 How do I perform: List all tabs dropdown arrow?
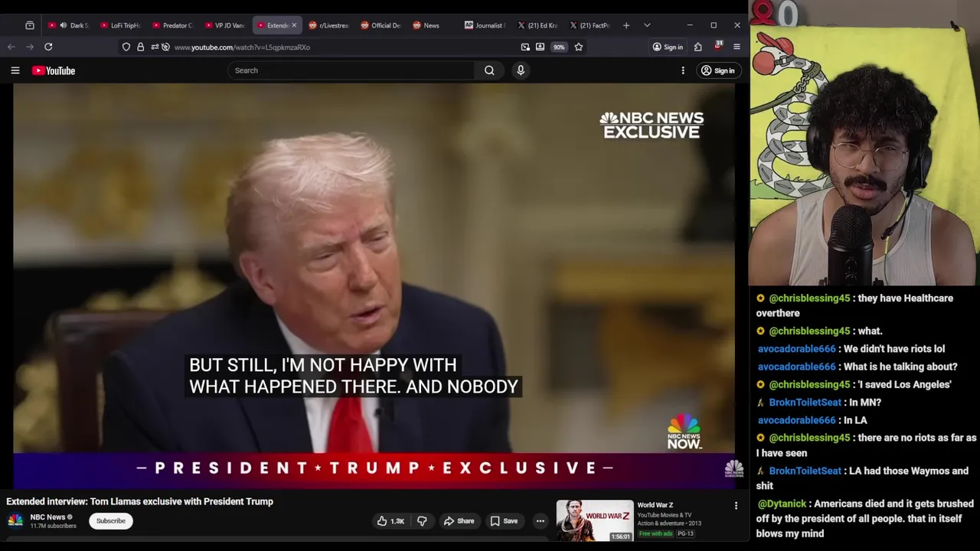[x=647, y=25]
